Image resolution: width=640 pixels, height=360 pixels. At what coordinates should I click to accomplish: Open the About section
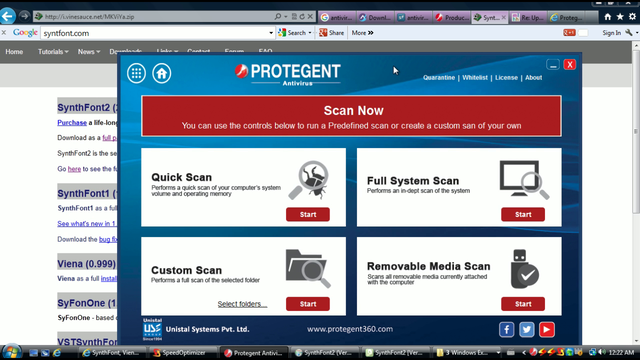point(533,78)
